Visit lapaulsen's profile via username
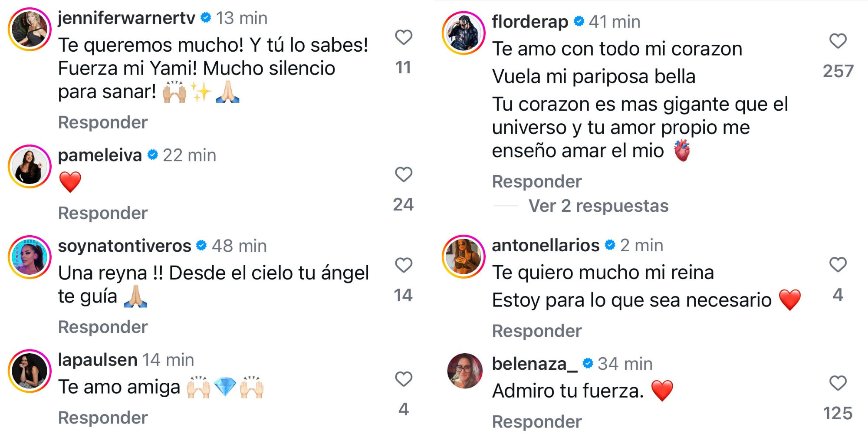The height and width of the screenshot is (434, 868). (98, 360)
